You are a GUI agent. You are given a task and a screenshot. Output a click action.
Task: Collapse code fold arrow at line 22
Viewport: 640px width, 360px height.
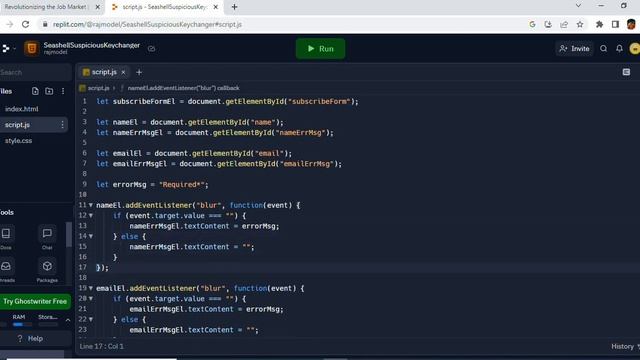(x=91, y=319)
